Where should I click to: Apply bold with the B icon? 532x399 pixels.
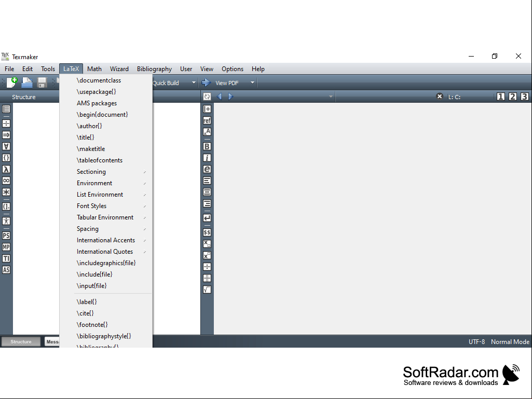coord(207,146)
